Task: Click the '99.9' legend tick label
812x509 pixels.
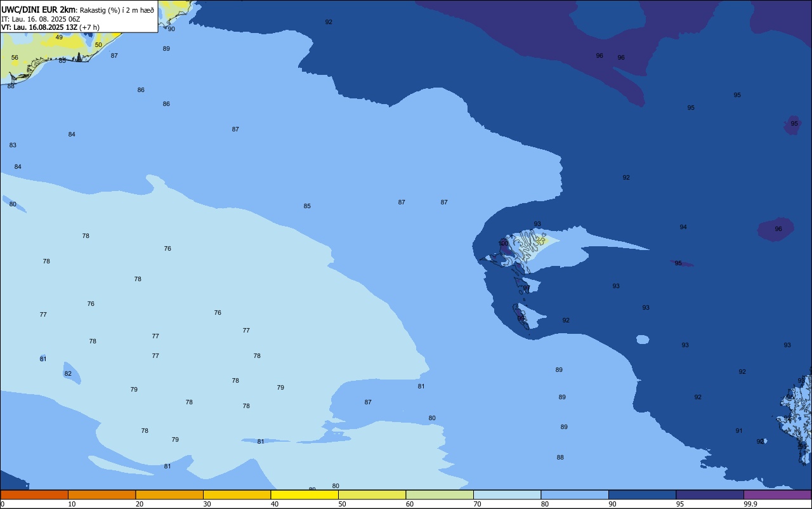Action: coord(750,504)
